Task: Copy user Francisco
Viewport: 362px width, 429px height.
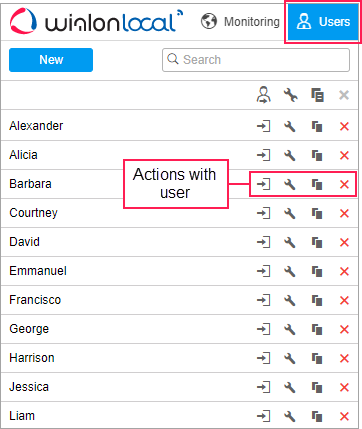Action: tap(317, 300)
